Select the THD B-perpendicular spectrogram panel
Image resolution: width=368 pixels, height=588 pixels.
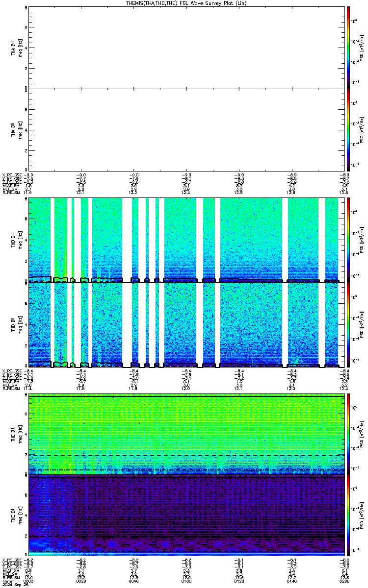186,240
